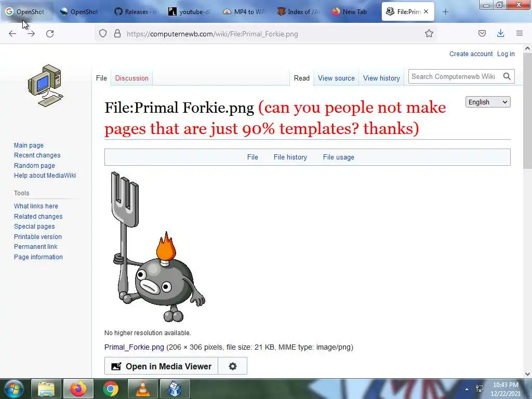
Task: Open the network tray icon
Action: (480, 389)
